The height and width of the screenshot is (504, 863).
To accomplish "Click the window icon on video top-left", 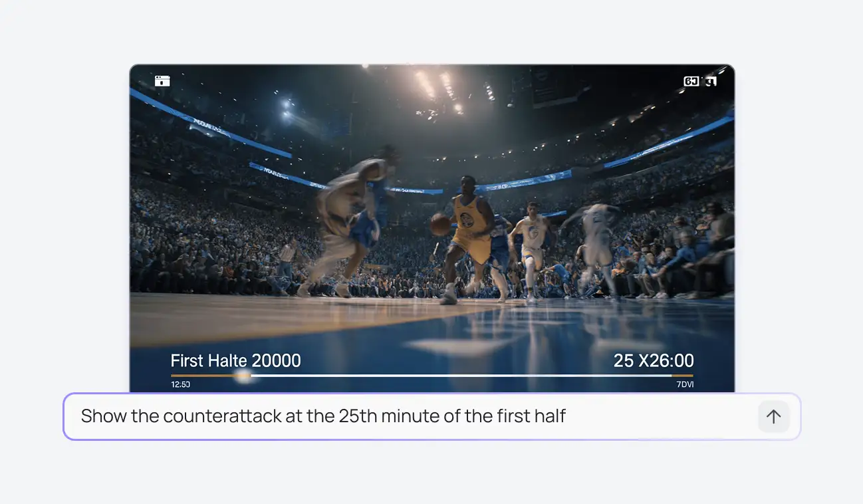I will click(163, 81).
